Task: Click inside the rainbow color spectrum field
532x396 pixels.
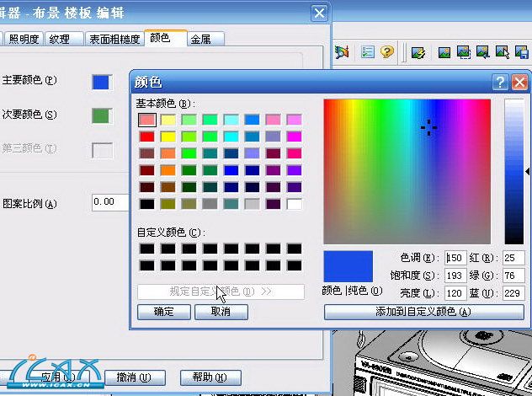Action: pos(407,172)
